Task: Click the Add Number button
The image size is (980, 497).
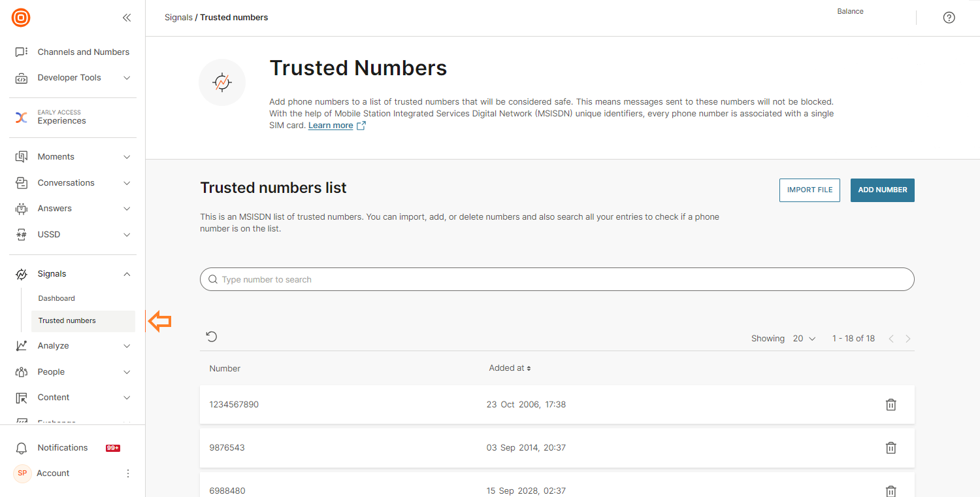Action: [x=882, y=190]
